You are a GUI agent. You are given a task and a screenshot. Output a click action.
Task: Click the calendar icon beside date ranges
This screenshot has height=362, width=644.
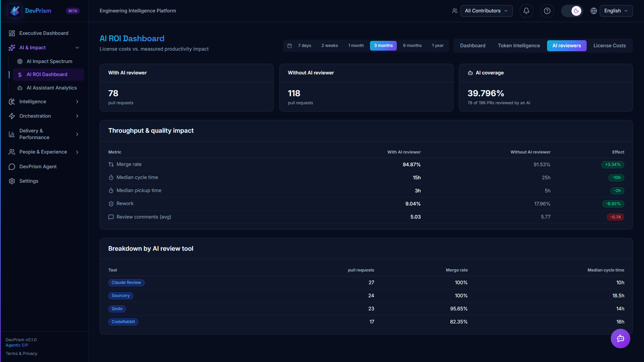pos(289,46)
